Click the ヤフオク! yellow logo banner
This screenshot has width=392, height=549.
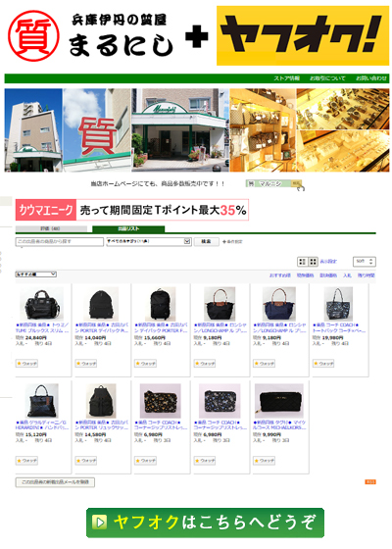click(x=303, y=35)
